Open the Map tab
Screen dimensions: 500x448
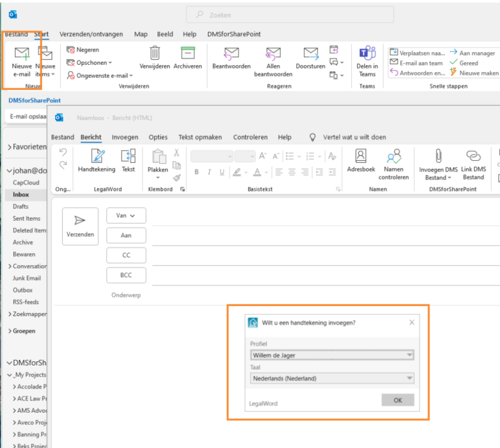pos(141,34)
